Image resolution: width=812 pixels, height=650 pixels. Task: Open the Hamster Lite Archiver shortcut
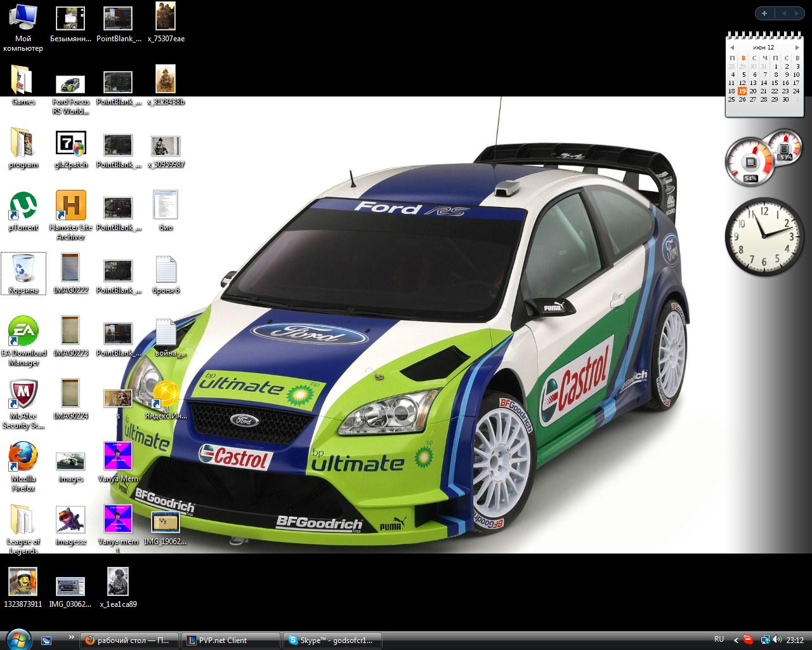pos(70,206)
